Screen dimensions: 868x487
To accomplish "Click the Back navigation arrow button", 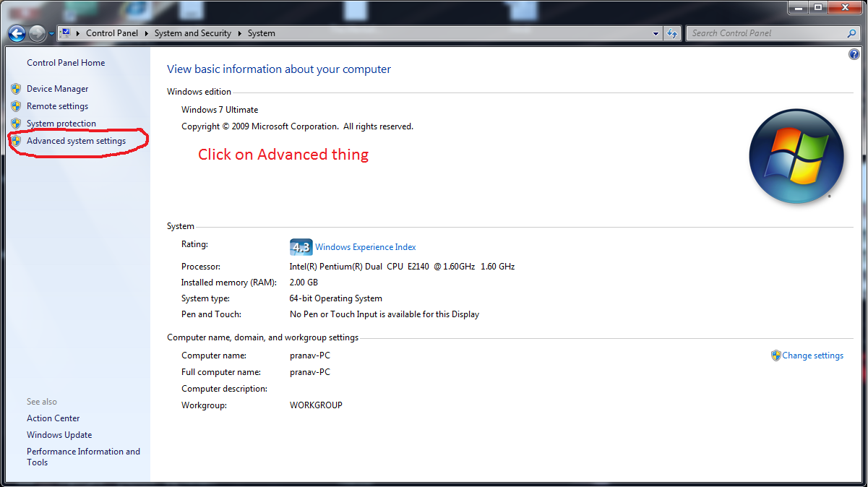I will (x=17, y=33).
